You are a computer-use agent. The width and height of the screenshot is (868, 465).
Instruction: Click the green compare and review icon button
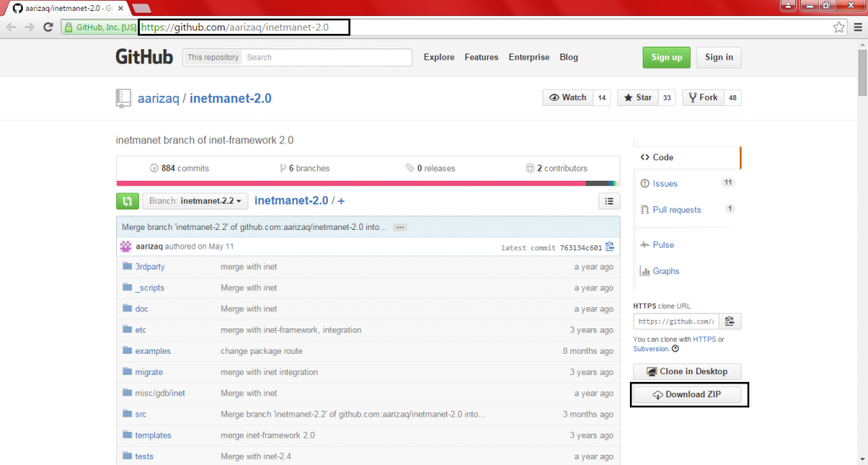tap(127, 201)
